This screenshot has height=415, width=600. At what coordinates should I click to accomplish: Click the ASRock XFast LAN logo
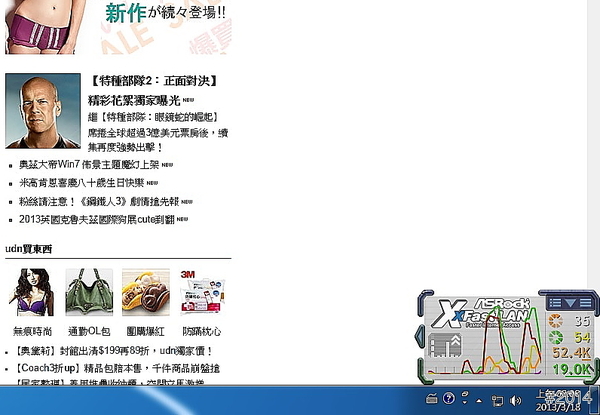pyautogui.click(x=480, y=314)
